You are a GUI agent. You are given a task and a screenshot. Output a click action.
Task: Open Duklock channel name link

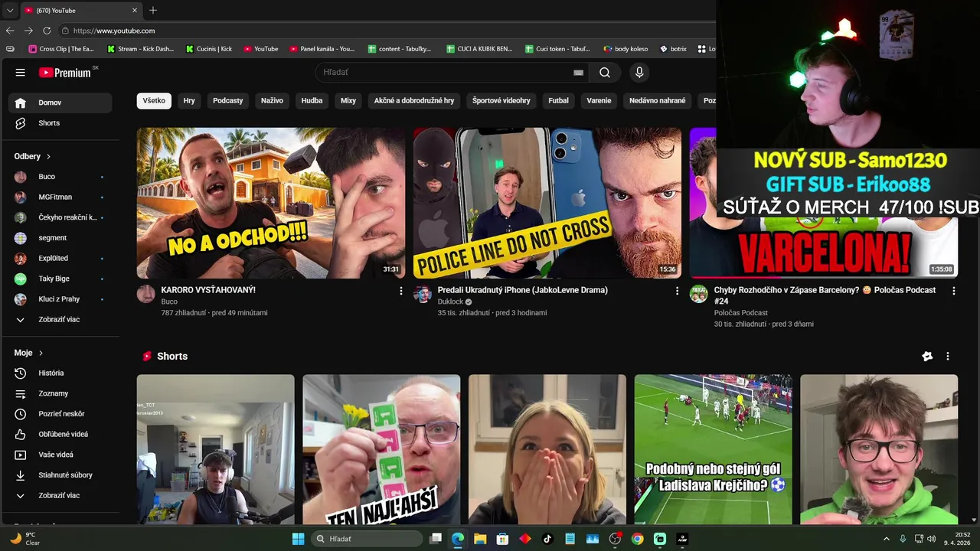click(x=450, y=302)
